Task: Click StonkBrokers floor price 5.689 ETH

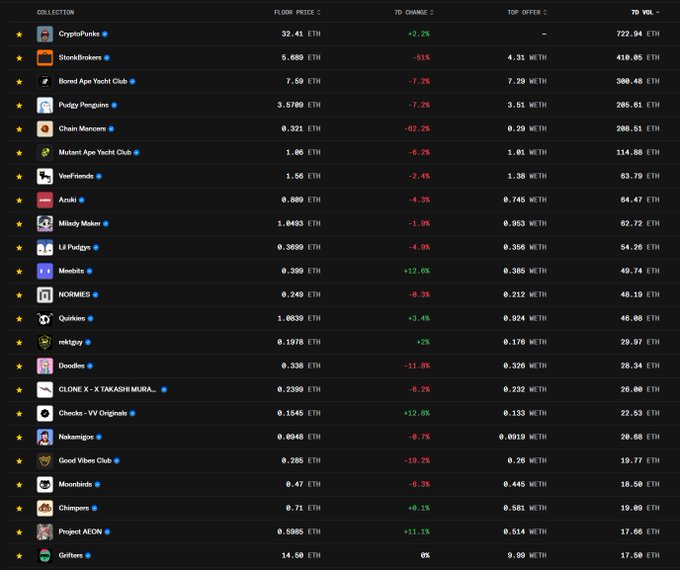Action: pos(301,58)
